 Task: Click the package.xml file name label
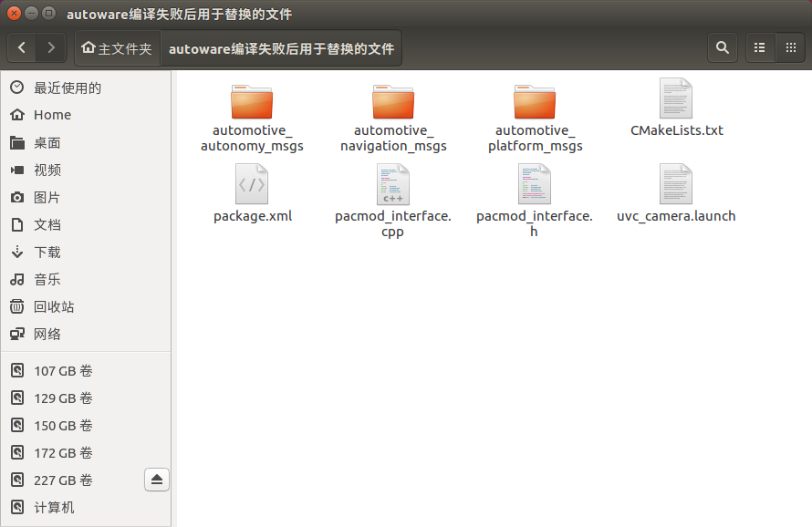[x=253, y=216]
